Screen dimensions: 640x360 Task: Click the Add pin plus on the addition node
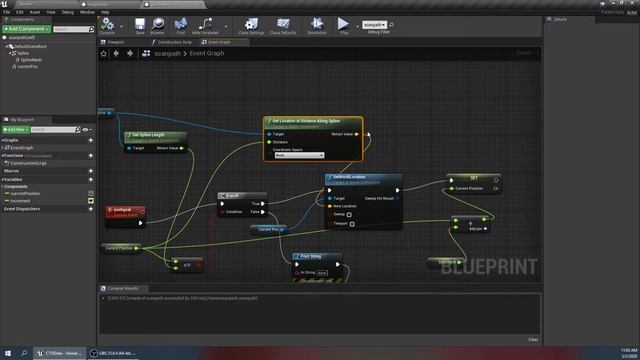(x=485, y=229)
